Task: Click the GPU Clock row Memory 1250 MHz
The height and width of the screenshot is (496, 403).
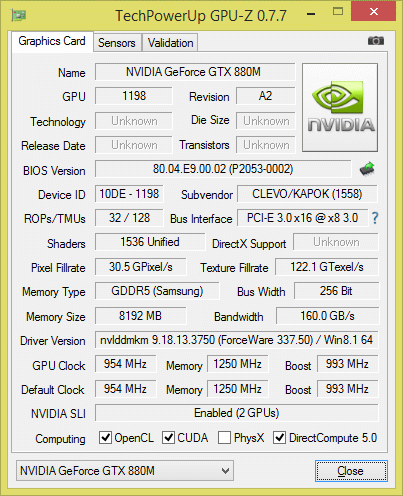Action: 238,364
